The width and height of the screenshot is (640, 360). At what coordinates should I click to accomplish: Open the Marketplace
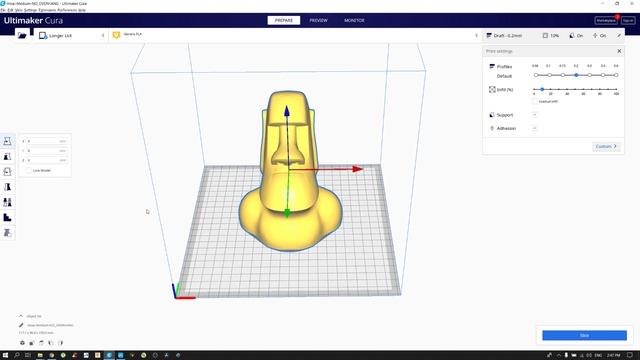point(606,20)
